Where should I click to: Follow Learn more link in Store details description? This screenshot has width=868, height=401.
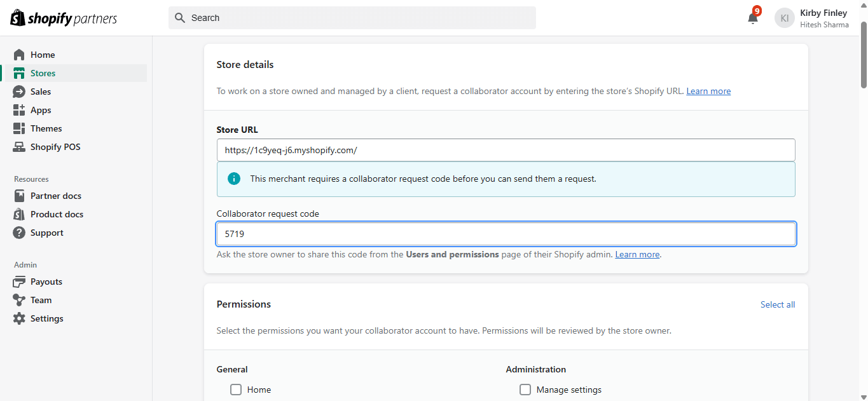pos(708,91)
